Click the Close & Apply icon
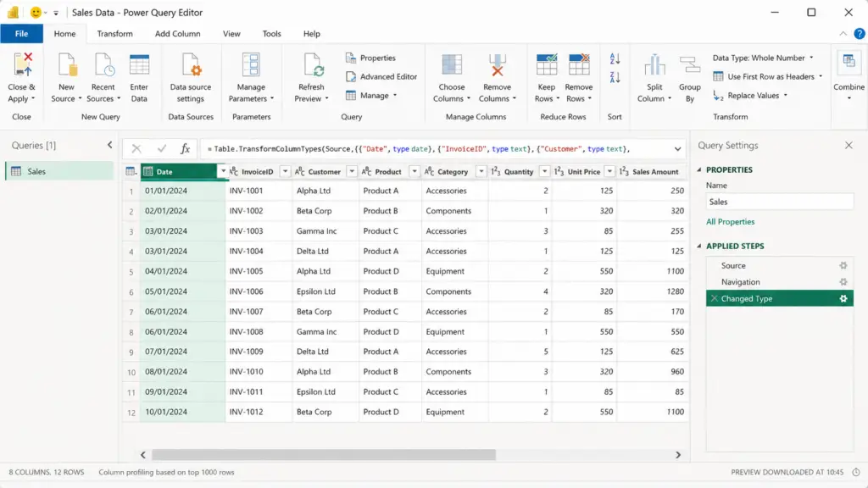Viewport: 868px width, 488px height. point(22,64)
